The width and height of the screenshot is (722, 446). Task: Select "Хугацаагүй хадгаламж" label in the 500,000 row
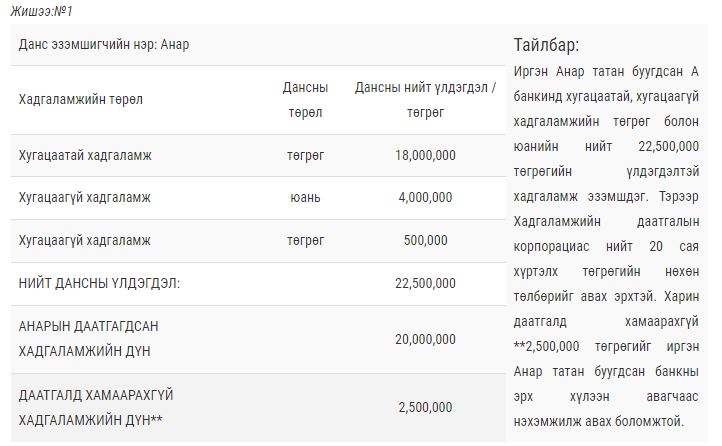pos(84,241)
